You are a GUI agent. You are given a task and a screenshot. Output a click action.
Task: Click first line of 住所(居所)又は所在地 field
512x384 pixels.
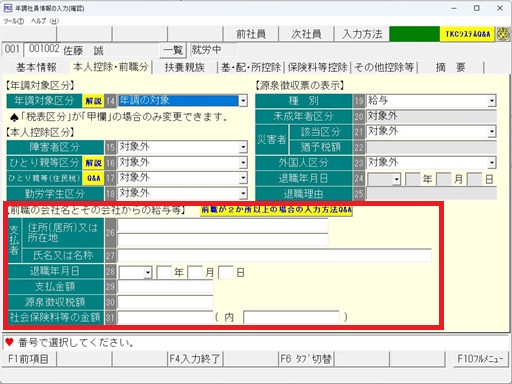pyautogui.click(x=223, y=226)
